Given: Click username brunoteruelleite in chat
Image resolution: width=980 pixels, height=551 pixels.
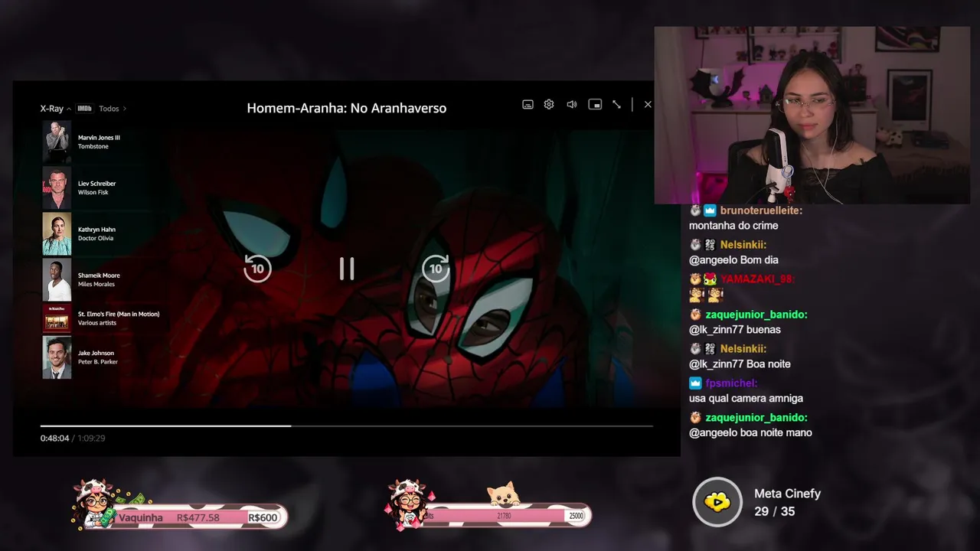Looking at the screenshot, I should pos(761,210).
